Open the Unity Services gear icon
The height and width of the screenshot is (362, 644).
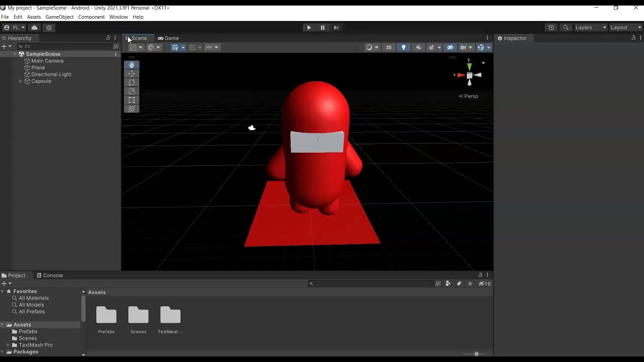(x=49, y=28)
